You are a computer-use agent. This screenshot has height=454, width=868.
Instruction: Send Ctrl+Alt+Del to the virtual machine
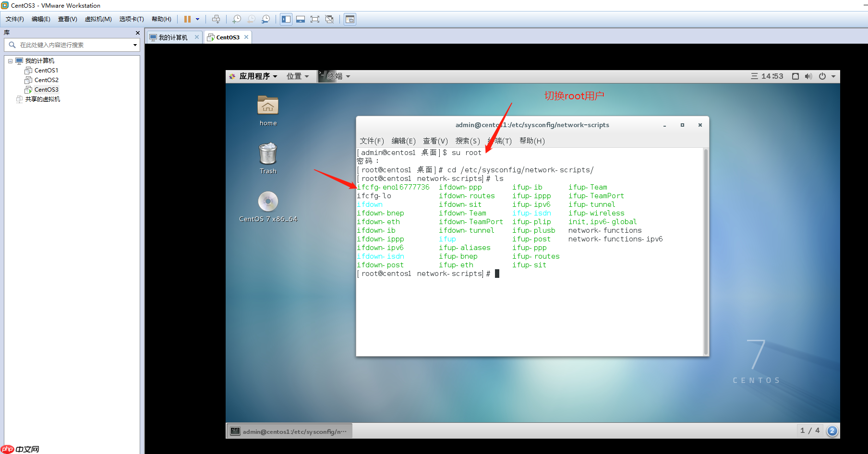pyautogui.click(x=216, y=19)
